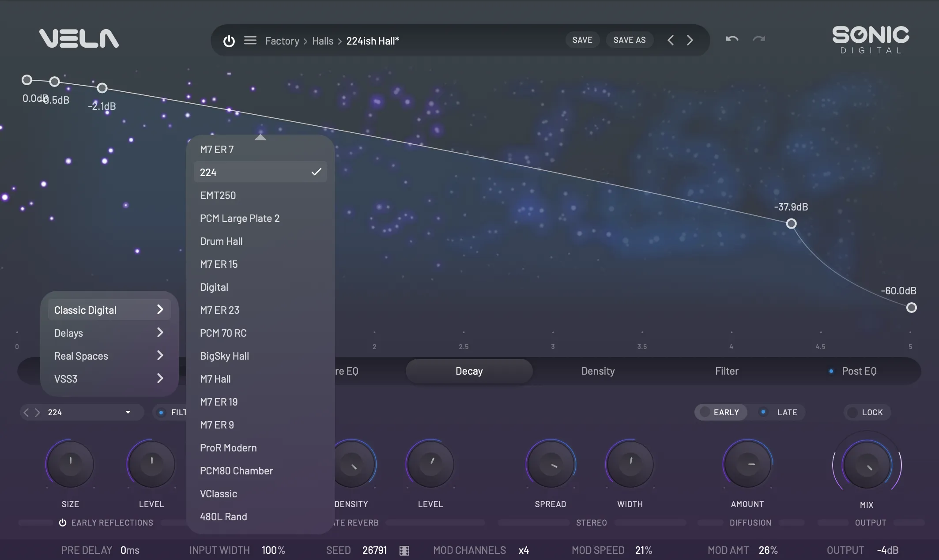Click the stereo SPREAD knob
Viewport: 939px width, 560px height.
tap(551, 464)
